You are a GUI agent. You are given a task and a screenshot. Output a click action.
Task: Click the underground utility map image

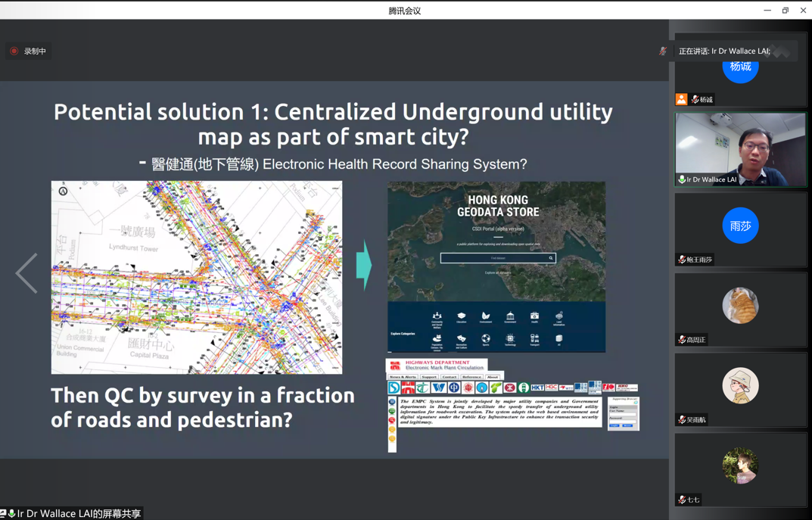197,277
